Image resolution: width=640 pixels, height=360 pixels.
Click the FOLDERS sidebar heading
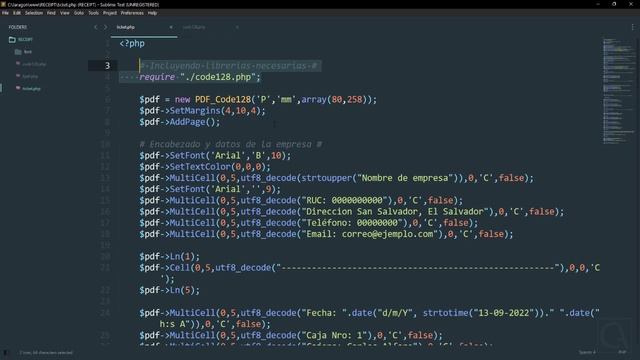coord(18,27)
